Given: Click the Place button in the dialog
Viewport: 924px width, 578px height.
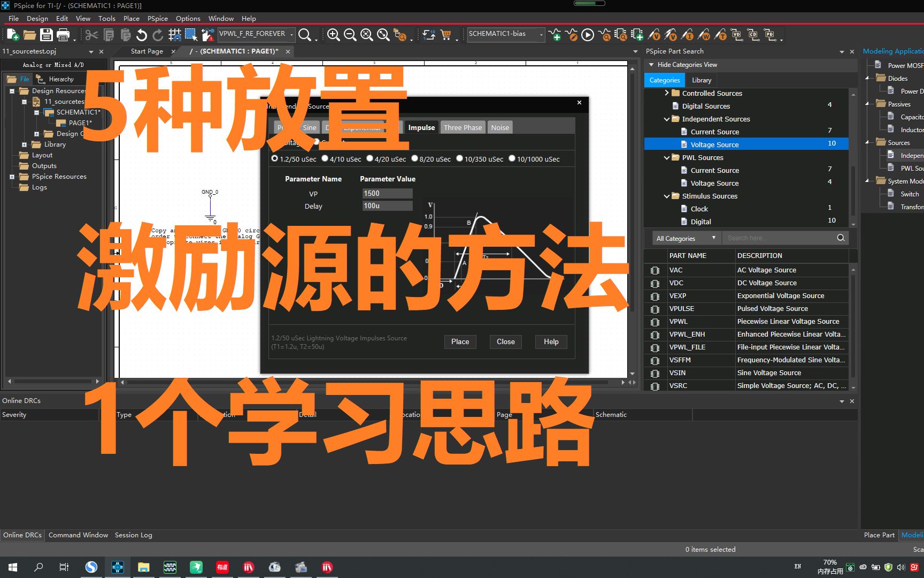Looking at the screenshot, I should click(x=460, y=341).
